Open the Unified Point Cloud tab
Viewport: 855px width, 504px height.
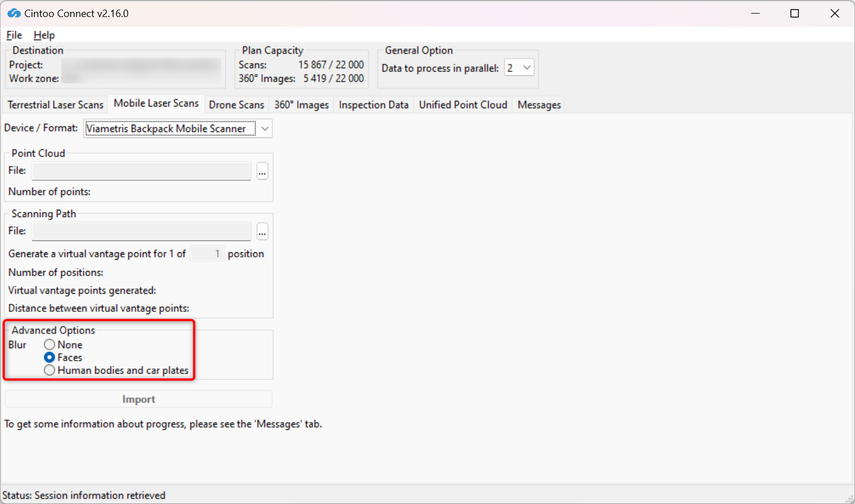coord(463,105)
